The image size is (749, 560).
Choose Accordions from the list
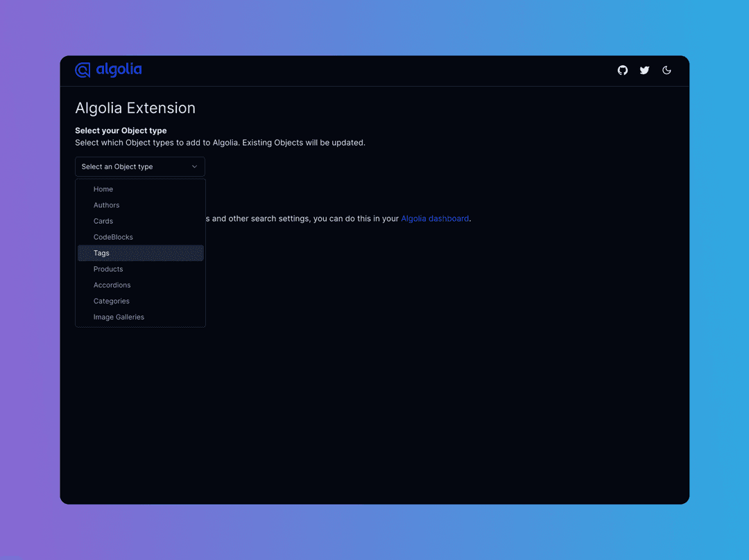point(140,285)
